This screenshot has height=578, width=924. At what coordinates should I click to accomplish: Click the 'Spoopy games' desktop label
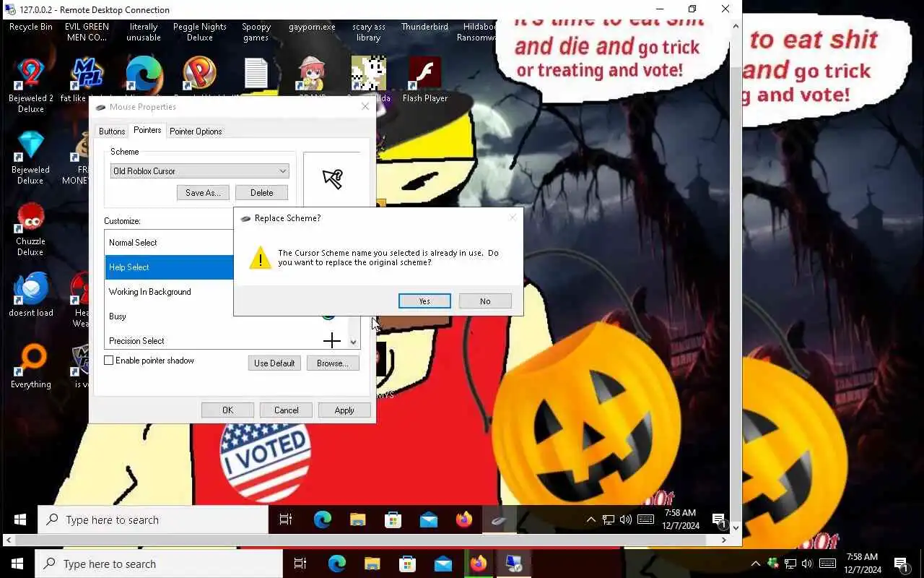[x=256, y=33]
